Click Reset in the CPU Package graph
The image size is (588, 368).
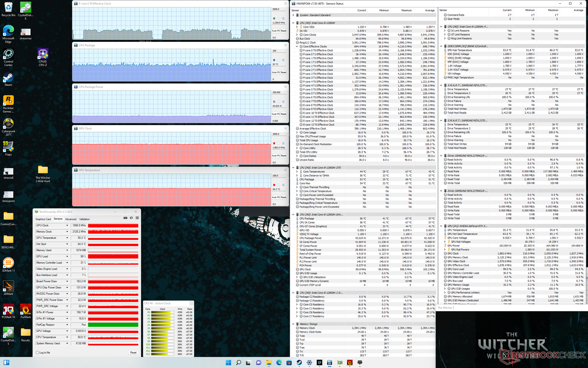click(x=284, y=72)
